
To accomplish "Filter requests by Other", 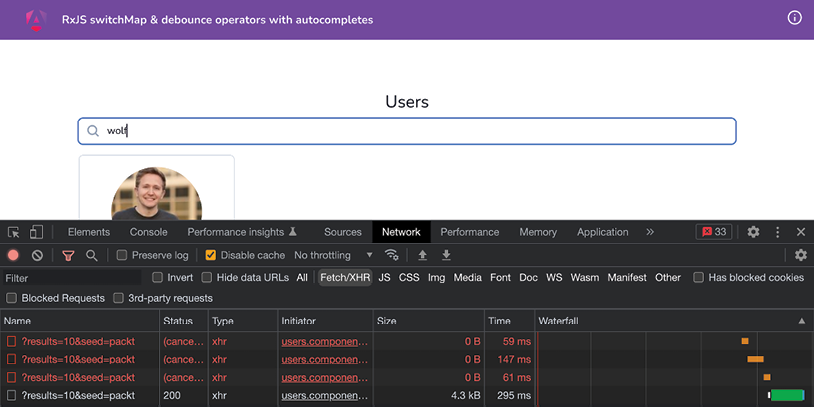I will click(x=668, y=278).
